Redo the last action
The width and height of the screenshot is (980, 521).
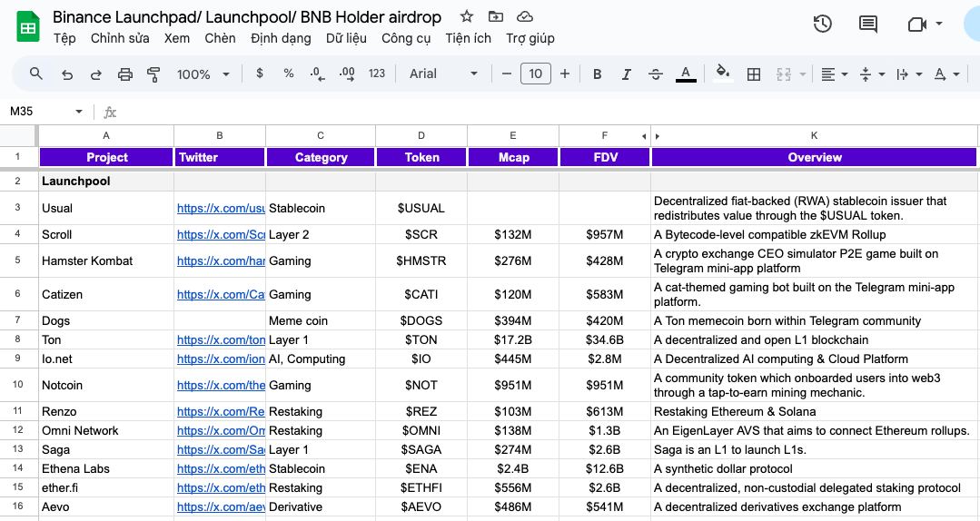95,74
